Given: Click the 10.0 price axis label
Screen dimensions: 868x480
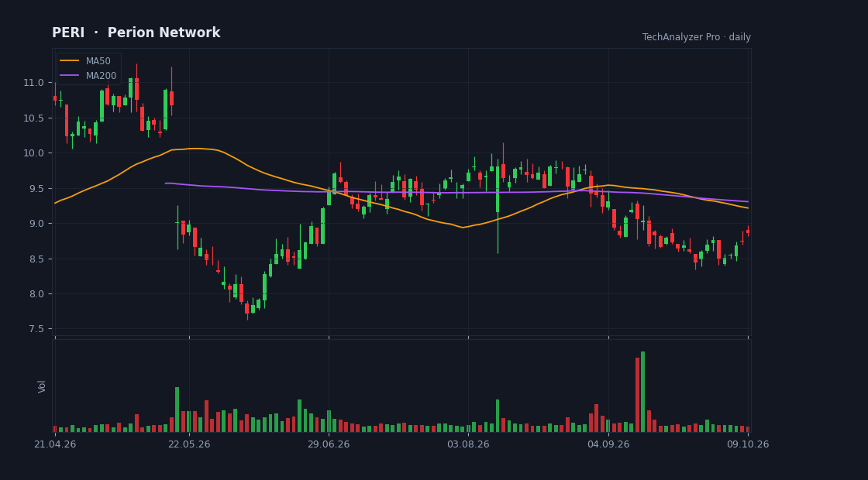Looking at the screenshot, I should point(34,153).
